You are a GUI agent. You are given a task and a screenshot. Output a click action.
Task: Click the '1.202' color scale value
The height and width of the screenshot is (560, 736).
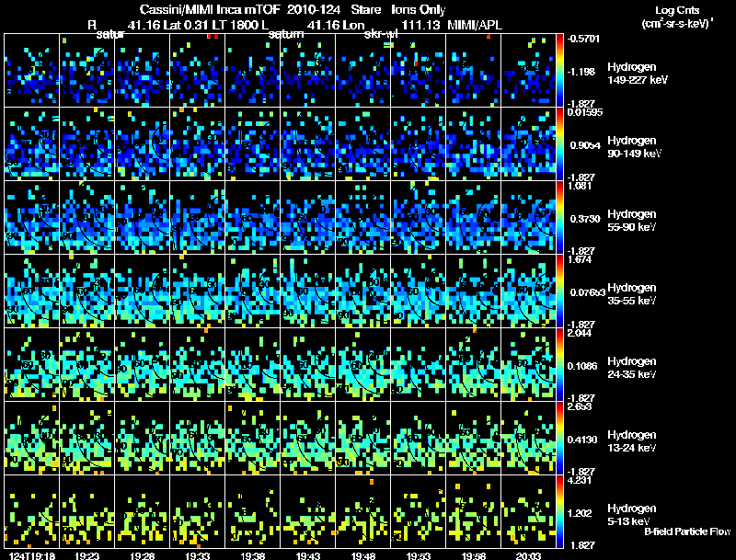click(x=581, y=514)
